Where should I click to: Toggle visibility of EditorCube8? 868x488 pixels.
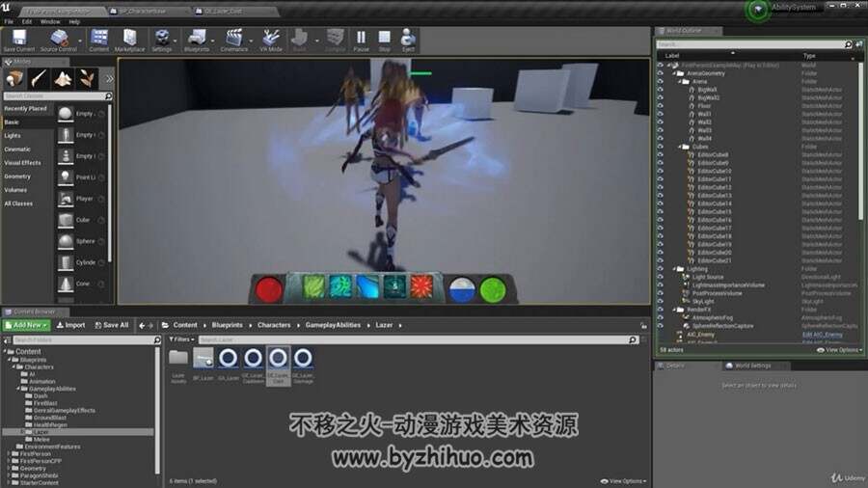[660, 155]
